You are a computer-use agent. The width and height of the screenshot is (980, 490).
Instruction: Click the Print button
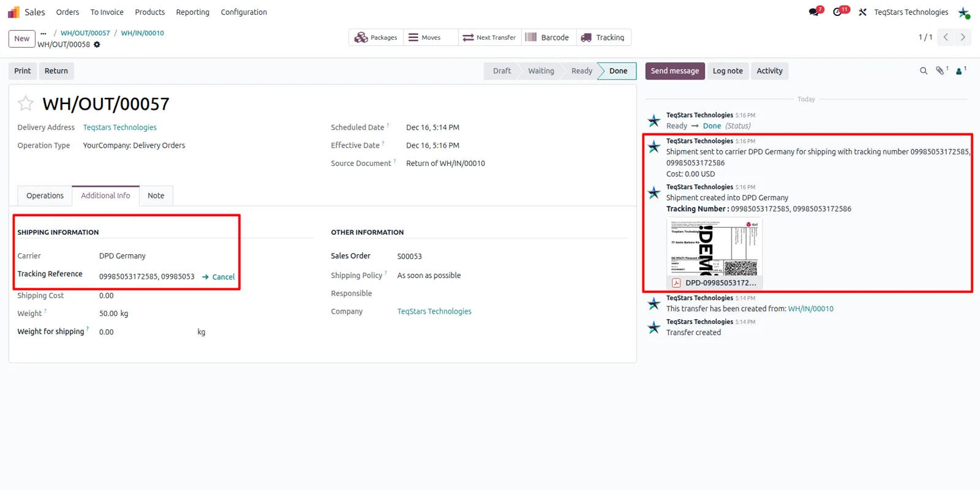pos(23,71)
